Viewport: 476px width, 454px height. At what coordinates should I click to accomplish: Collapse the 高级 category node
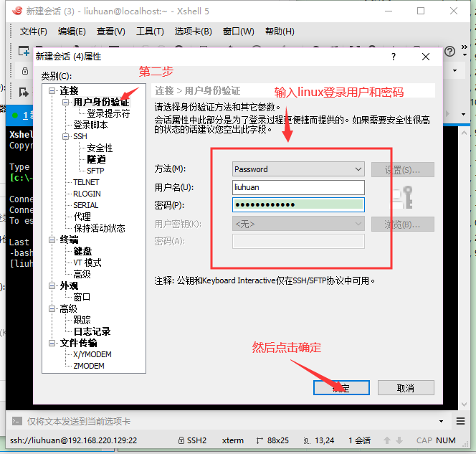coord(52,309)
